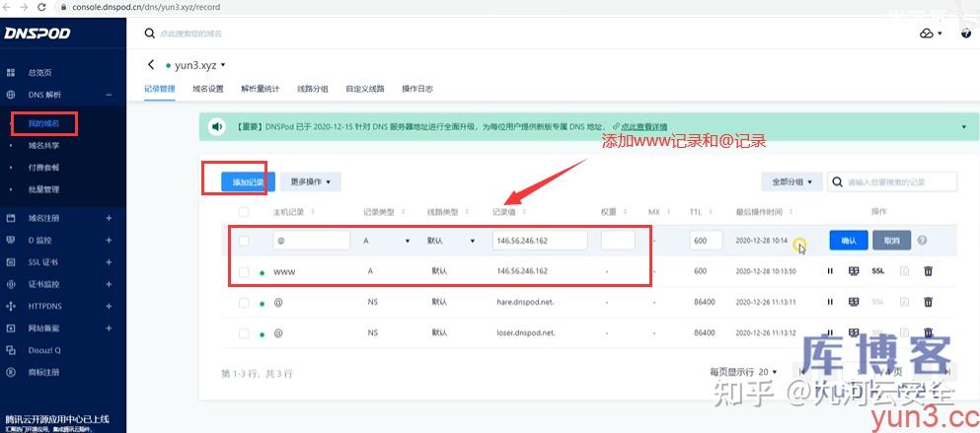980x433 pixels.
Task: Switch to the 解析量统计 tab
Action: click(x=260, y=89)
